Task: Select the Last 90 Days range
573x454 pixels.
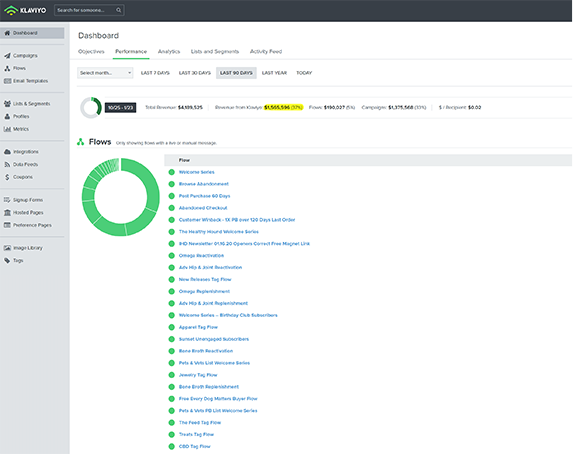Action: pyautogui.click(x=236, y=73)
